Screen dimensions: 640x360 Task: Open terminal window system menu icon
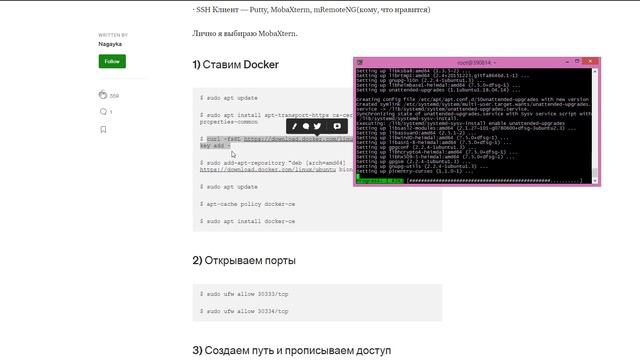point(360,62)
